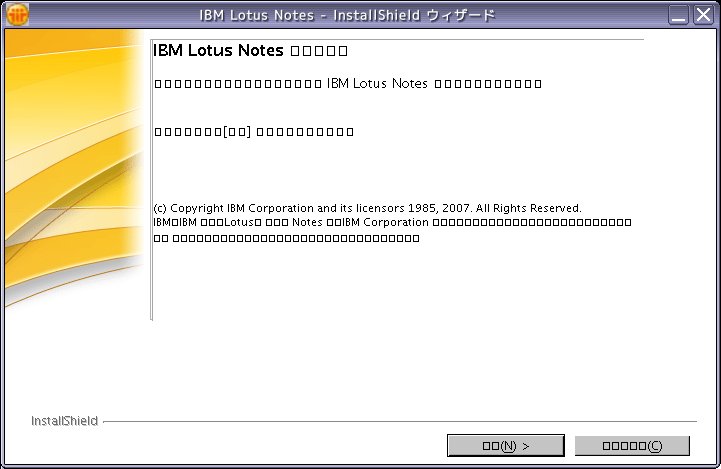Click the 'InstallShield' label near the bottom
This screenshot has height=469, width=721.
(64, 421)
